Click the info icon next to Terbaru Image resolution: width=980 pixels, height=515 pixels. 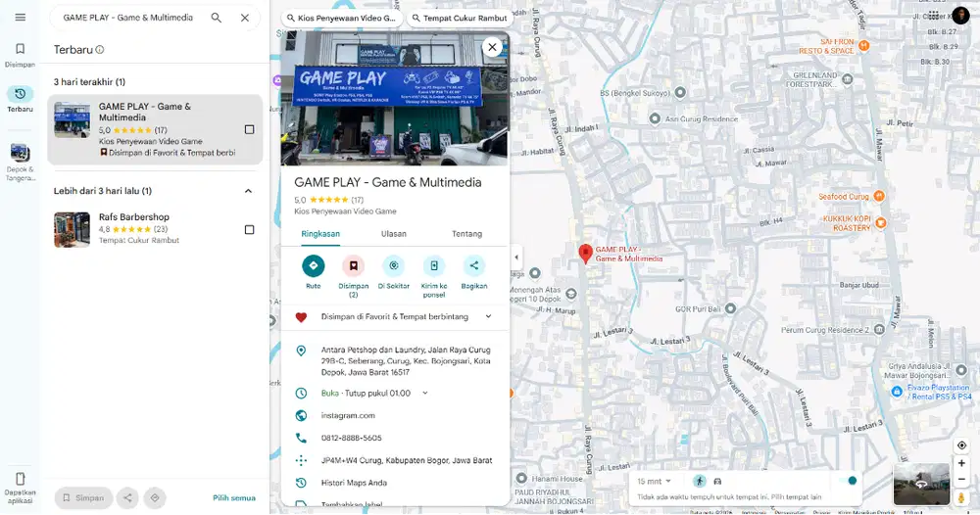[100, 50]
